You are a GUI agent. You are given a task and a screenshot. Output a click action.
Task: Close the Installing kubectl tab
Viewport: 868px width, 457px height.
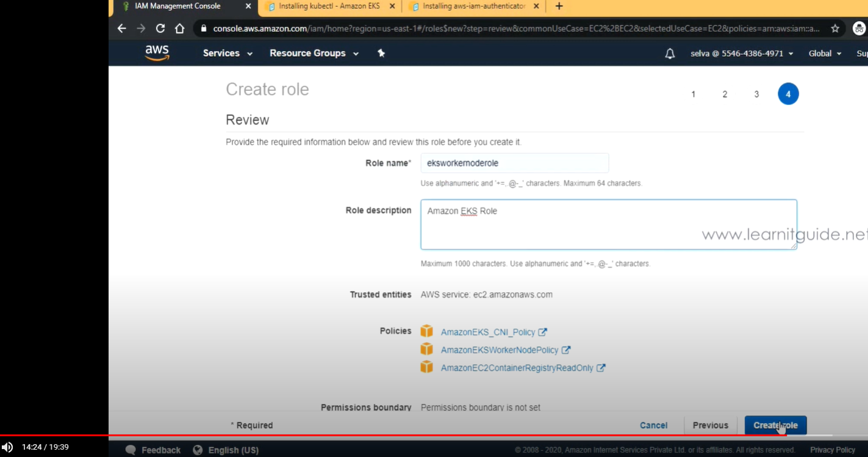point(391,6)
